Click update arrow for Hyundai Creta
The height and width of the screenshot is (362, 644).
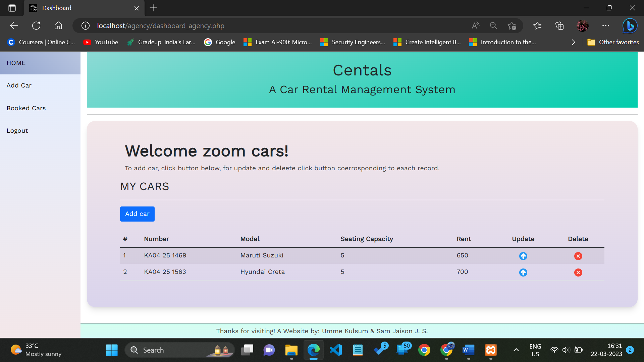[523, 273]
